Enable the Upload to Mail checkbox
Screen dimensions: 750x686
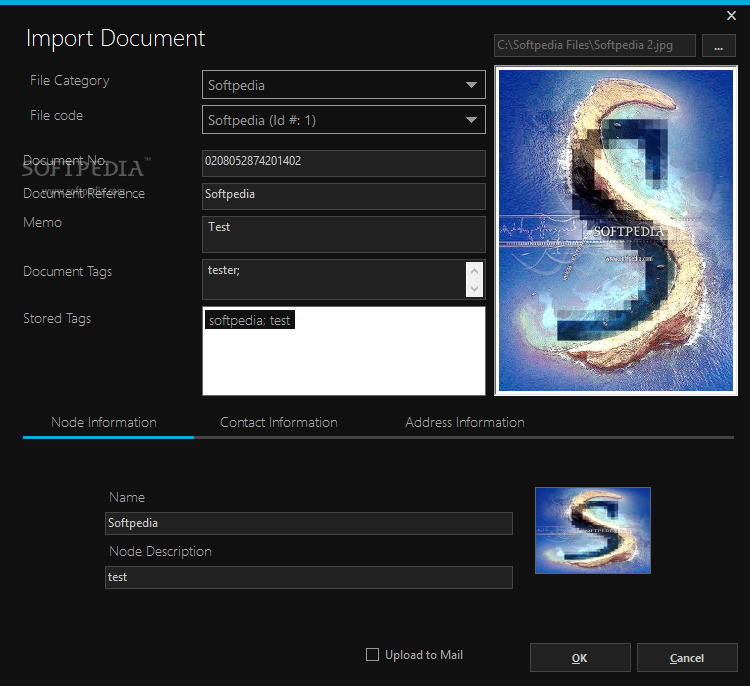click(372, 654)
